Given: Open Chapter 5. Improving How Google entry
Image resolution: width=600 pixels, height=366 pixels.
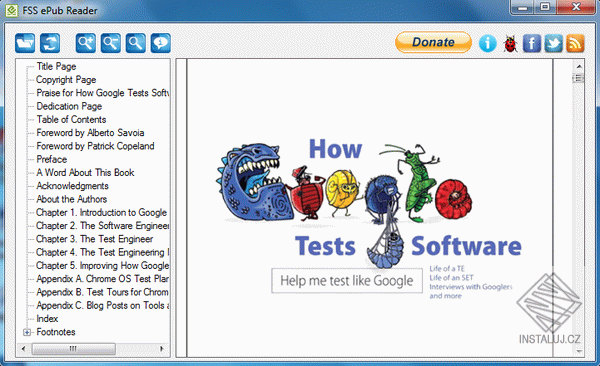Looking at the screenshot, I should (x=103, y=265).
